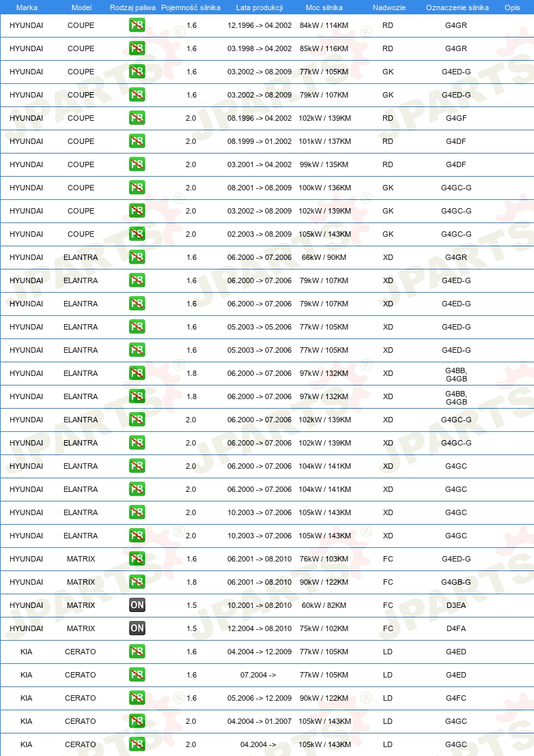Click diesel ON icon in MATRIX D3EA row
This screenshot has height=756, width=534.
click(137, 605)
